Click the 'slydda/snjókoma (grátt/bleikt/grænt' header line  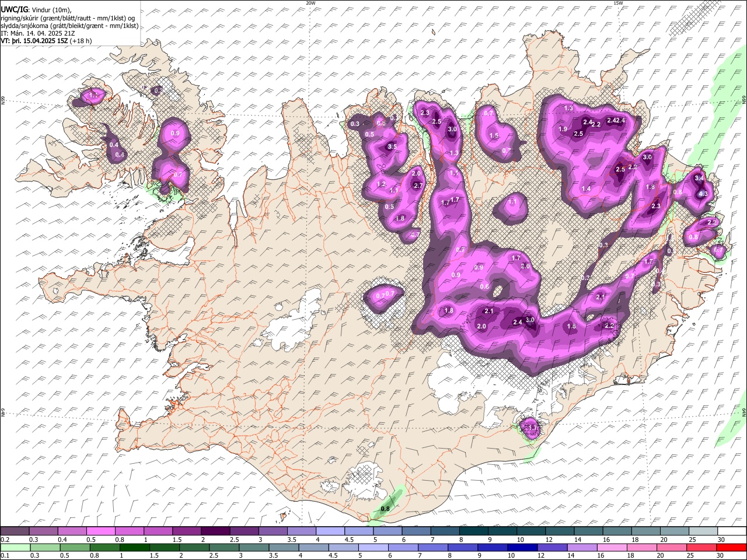coord(69,26)
